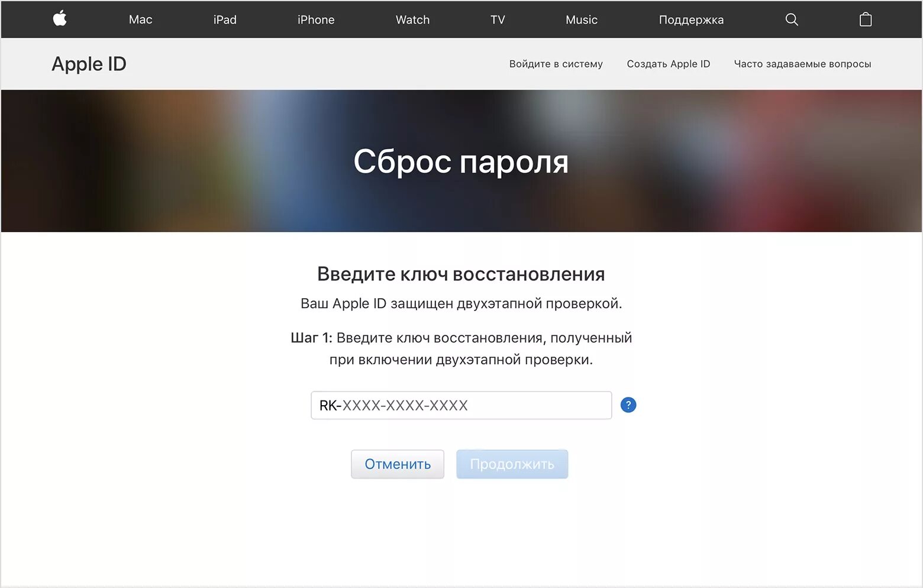
Task: Open the Mac menu item
Action: pyautogui.click(x=140, y=20)
